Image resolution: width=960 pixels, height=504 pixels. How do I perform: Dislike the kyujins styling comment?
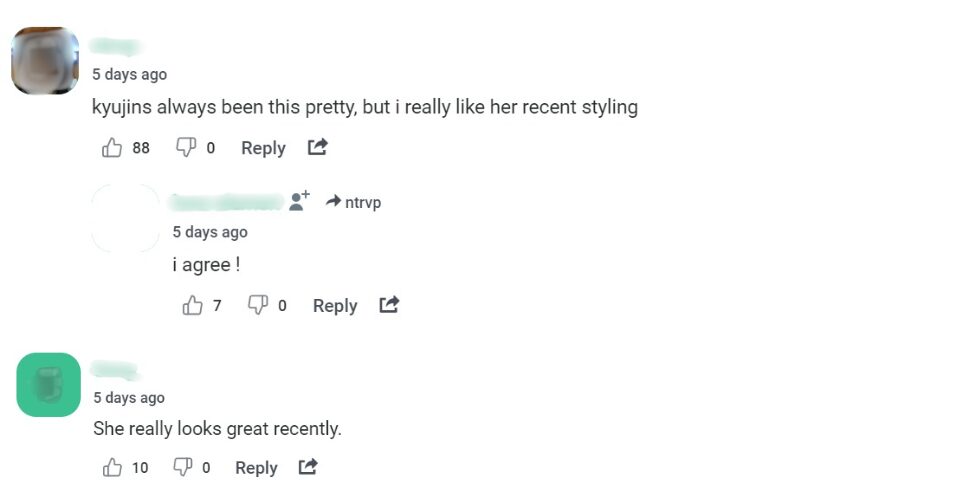pyautogui.click(x=186, y=148)
